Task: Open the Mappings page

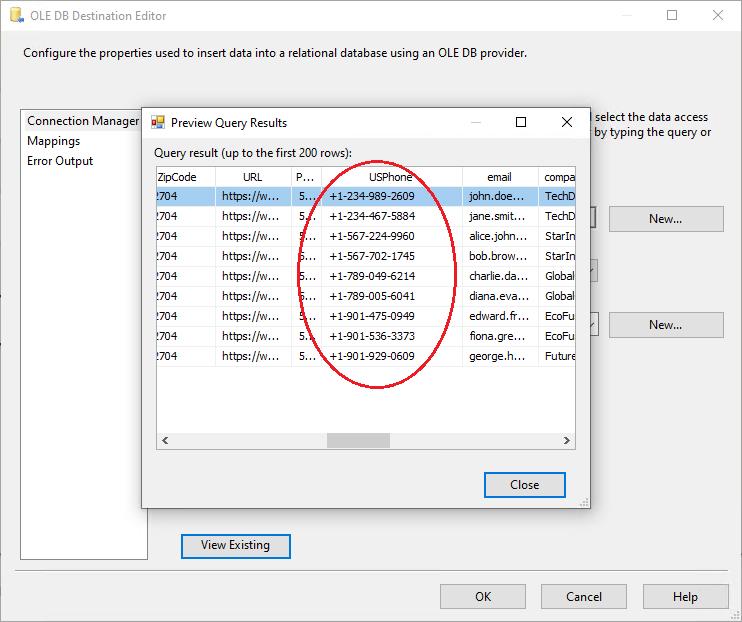Action: tap(54, 141)
